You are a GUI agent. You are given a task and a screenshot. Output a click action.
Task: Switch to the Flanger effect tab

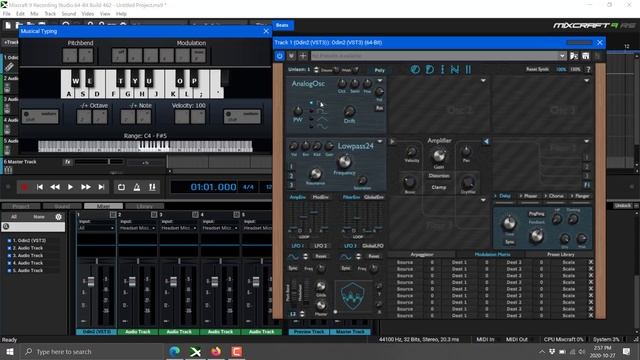[581, 196]
